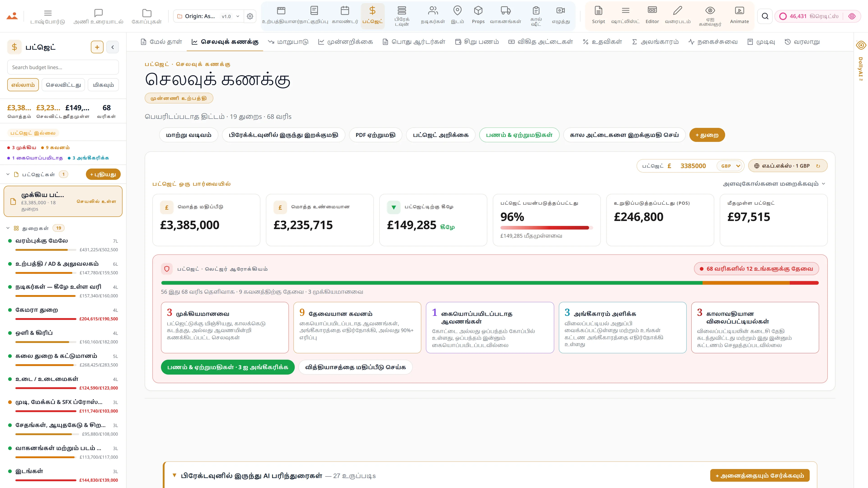Refresh the FX rate icon
This screenshot has width=868, height=488.
pos(818,166)
